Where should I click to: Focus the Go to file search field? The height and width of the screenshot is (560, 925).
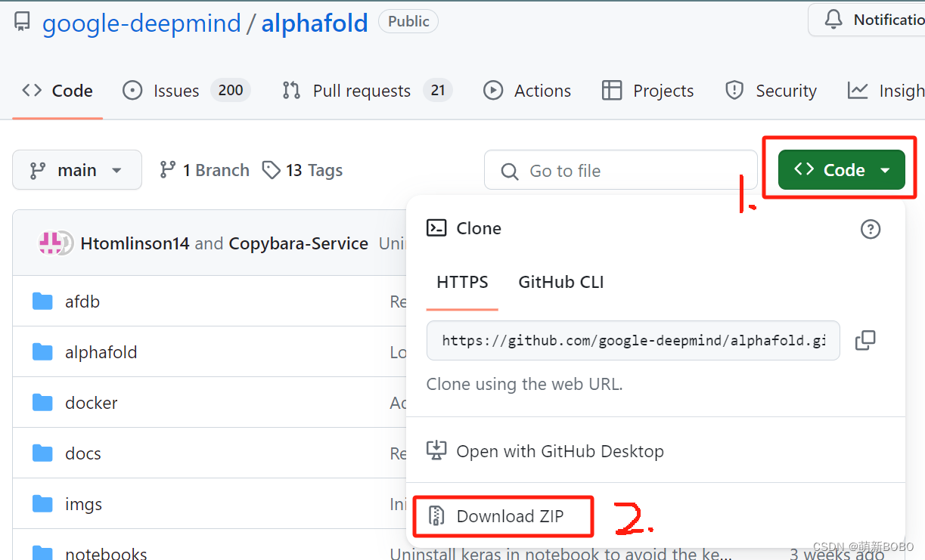click(620, 171)
